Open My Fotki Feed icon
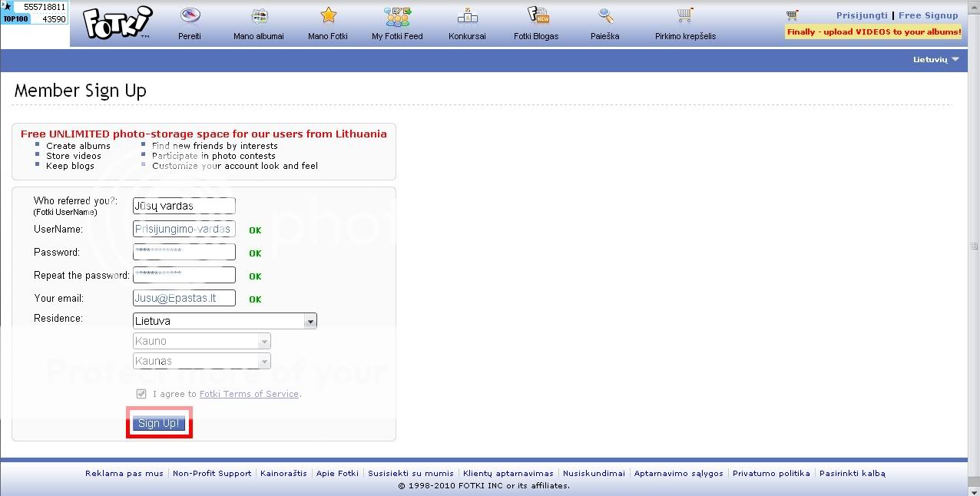Image resolution: width=980 pixels, height=496 pixels. point(397,15)
